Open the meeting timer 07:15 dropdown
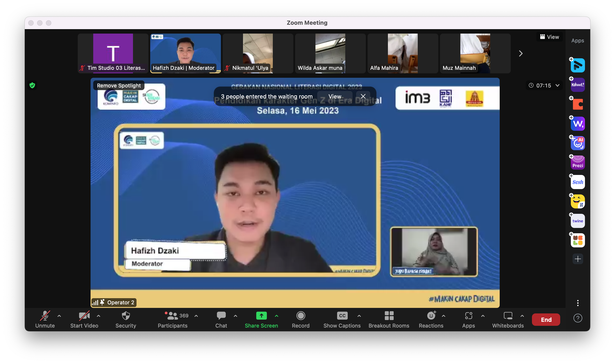The image size is (615, 364). point(544,85)
